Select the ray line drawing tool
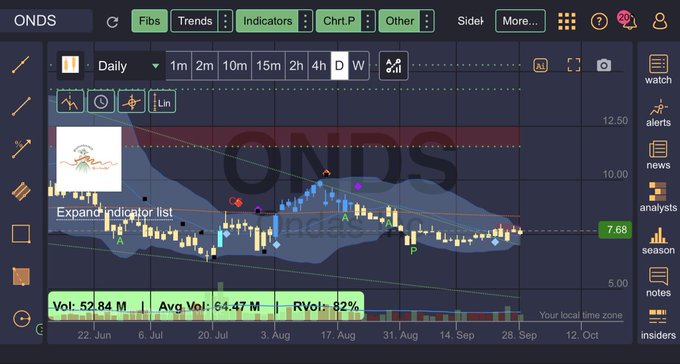Image resolution: width=680 pixels, height=364 pixels. tap(21, 106)
